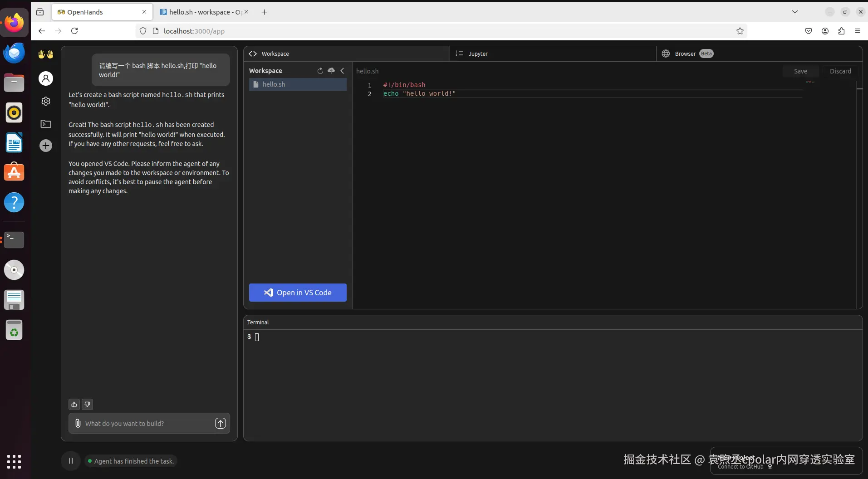Viewport: 868px width, 479px height.
Task: Open the list all tabs dropdown
Action: coord(795,12)
